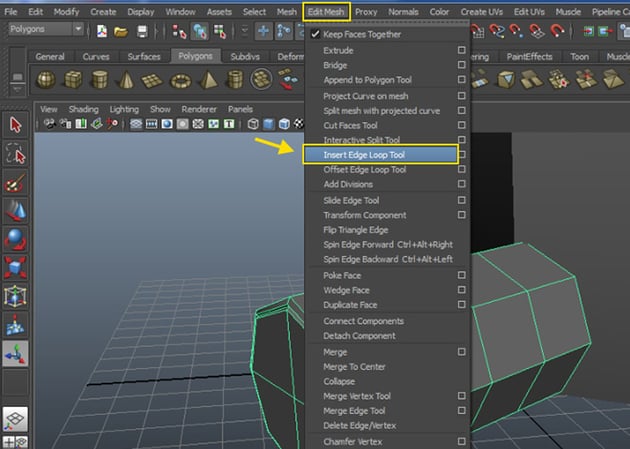Click the save scene icon

pyautogui.click(x=142, y=31)
